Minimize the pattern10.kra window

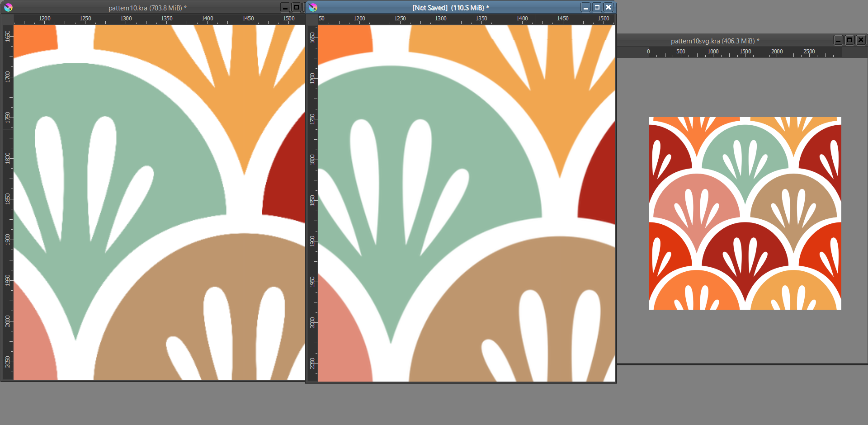pyautogui.click(x=285, y=7)
